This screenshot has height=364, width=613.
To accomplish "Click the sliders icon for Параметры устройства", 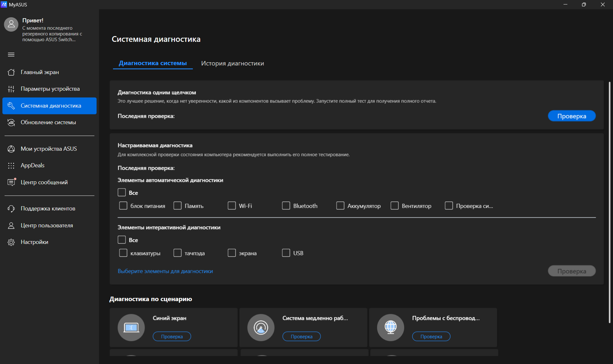I will pos(11,89).
